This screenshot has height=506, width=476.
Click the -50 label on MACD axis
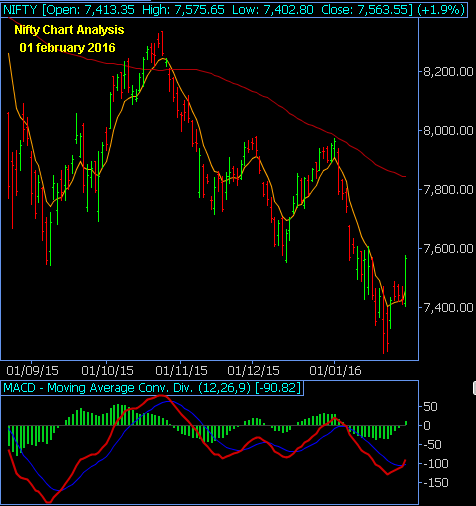(432, 445)
